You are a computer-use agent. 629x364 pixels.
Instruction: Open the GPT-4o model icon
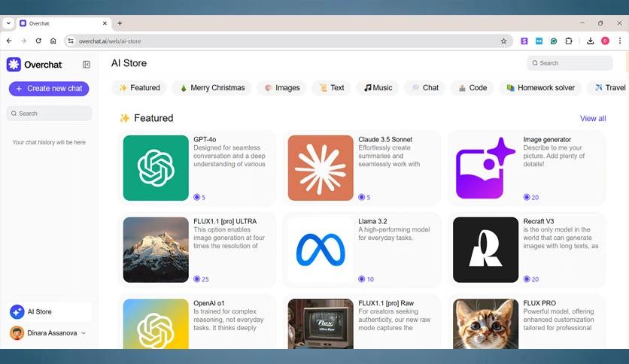tap(156, 168)
